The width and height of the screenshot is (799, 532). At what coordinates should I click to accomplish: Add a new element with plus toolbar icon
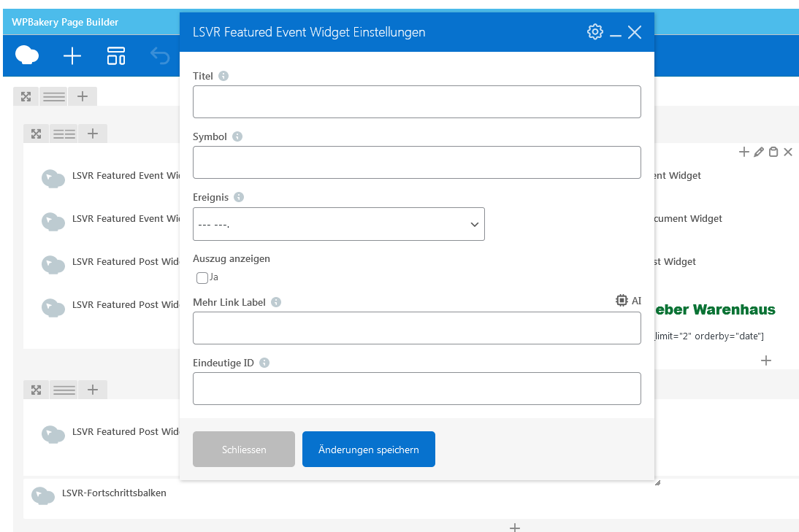(72, 55)
